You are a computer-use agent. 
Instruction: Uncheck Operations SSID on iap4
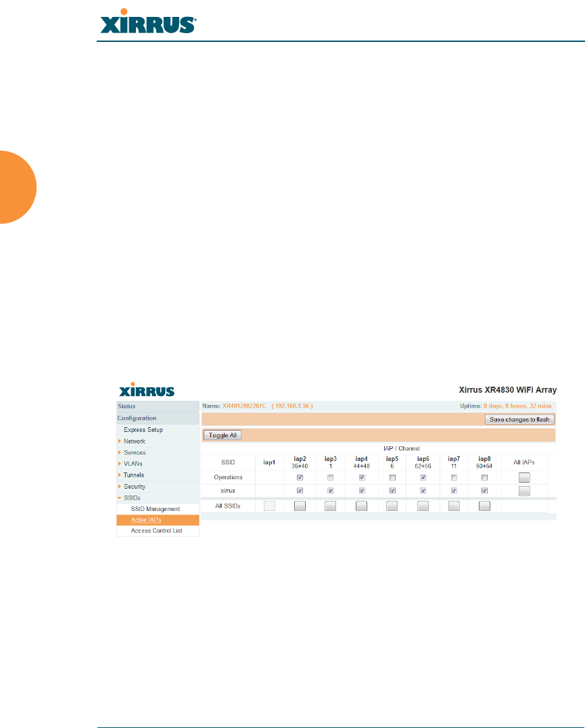362,477
